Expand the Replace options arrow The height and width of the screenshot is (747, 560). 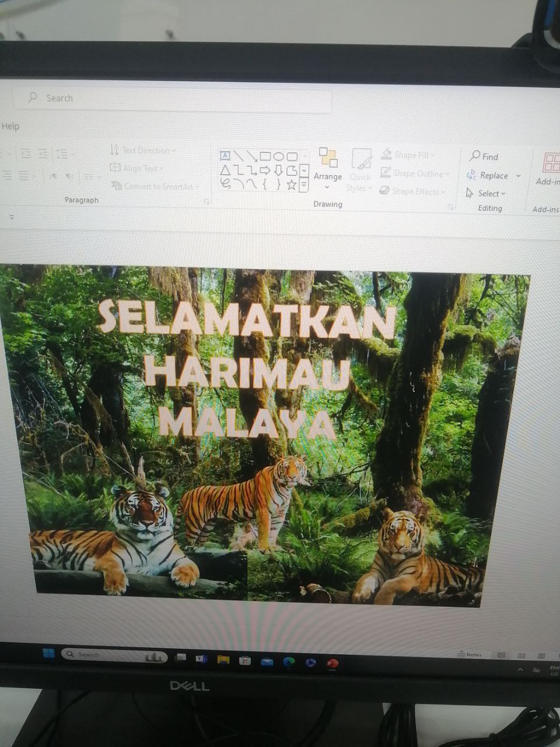click(518, 176)
